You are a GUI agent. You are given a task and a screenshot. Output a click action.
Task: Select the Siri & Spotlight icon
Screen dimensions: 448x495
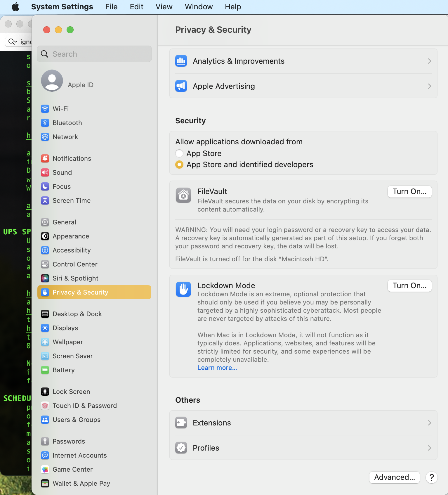point(45,278)
